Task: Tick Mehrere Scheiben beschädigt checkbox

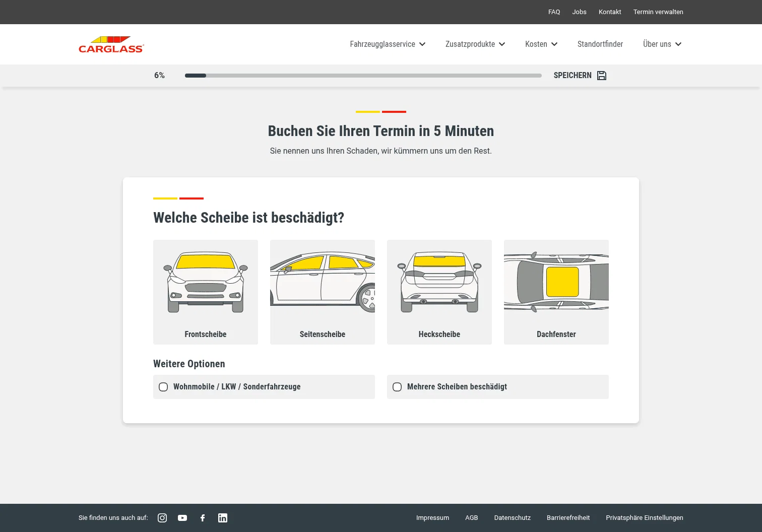Action: (397, 387)
